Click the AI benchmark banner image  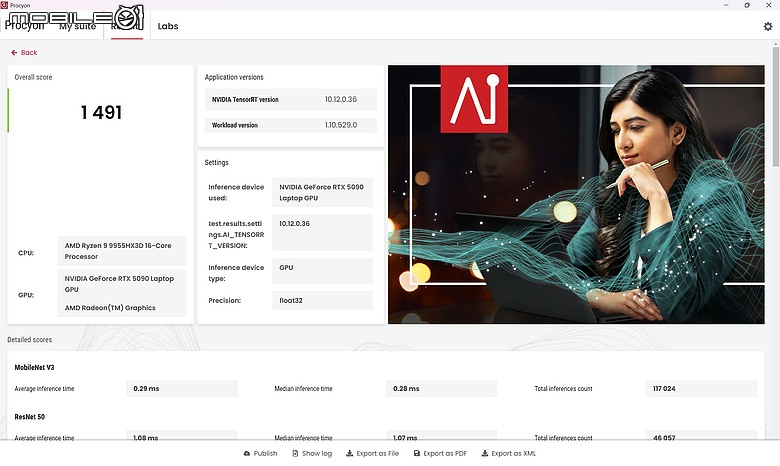tap(576, 194)
